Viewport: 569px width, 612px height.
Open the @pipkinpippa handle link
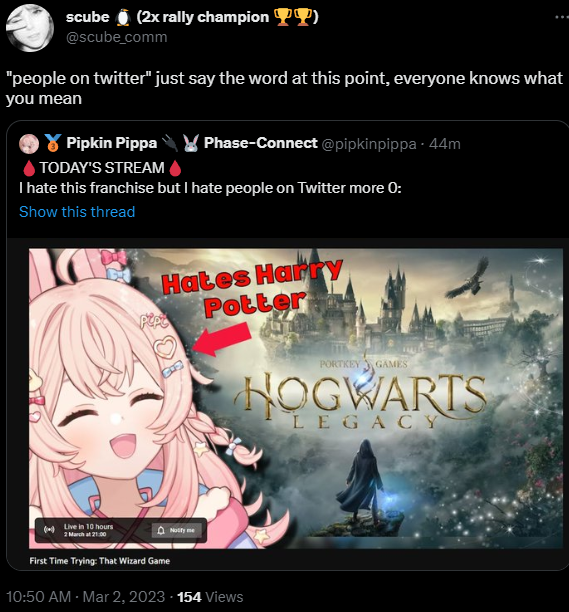[x=369, y=144]
